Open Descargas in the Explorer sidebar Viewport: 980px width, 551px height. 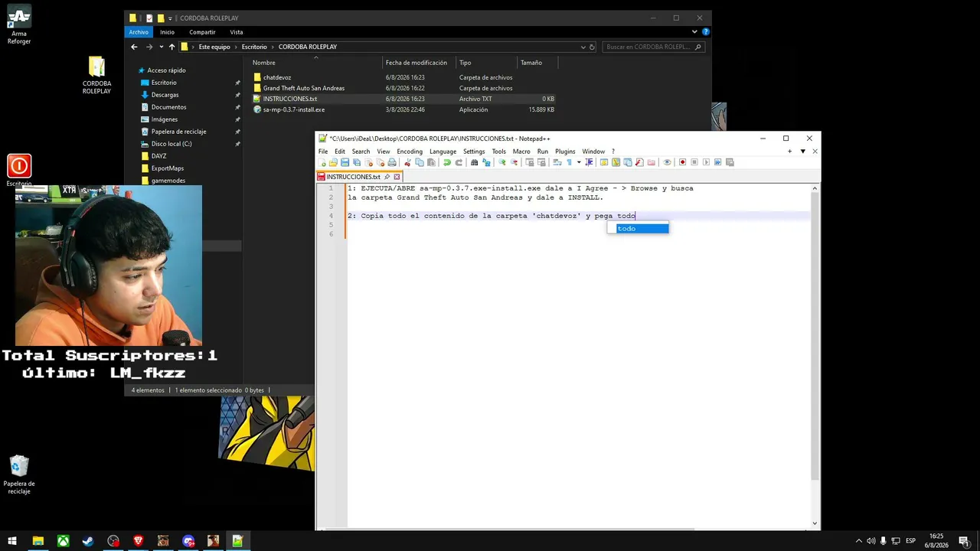[x=165, y=95]
